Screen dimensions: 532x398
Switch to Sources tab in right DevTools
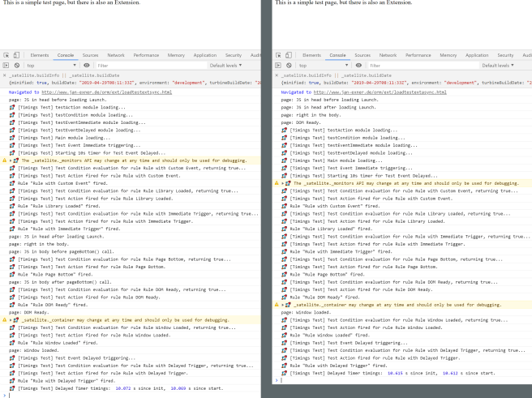[x=363, y=55]
